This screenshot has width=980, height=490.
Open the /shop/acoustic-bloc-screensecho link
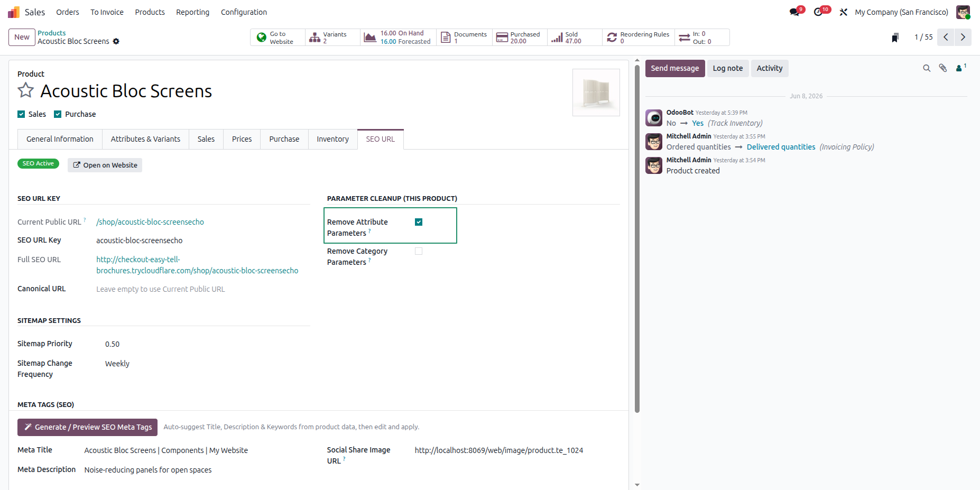tap(150, 222)
